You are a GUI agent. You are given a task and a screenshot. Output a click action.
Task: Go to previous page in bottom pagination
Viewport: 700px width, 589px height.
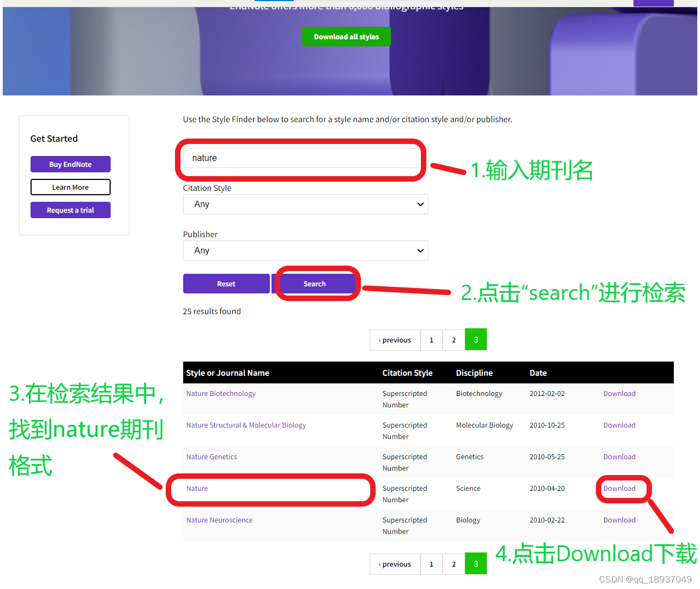pos(395,564)
